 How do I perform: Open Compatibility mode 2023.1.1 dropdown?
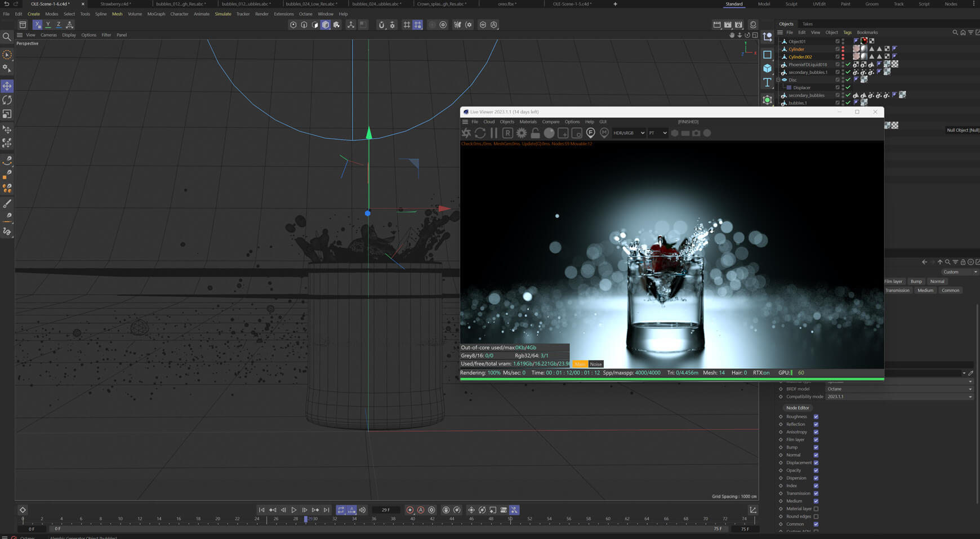[899, 397]
